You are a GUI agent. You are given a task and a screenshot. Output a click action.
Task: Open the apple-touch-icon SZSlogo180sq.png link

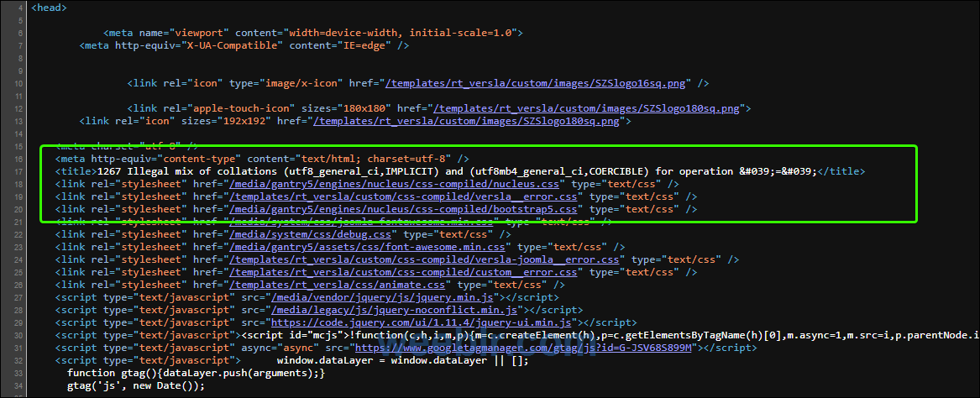pos(587,108)
